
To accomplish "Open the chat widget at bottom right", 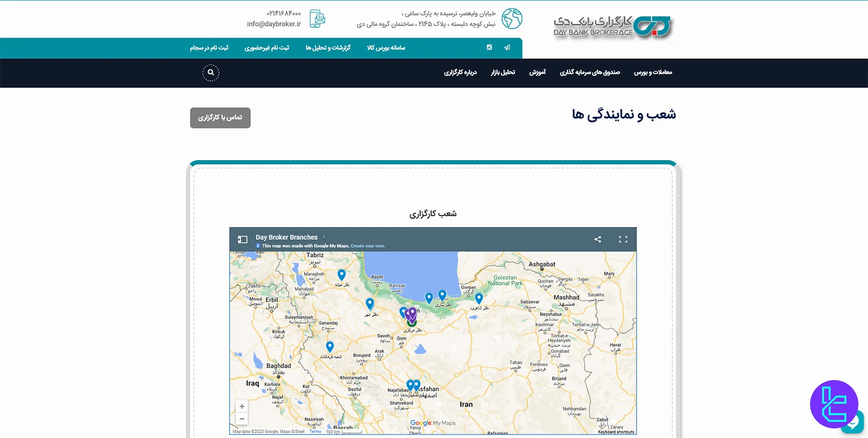I will (x=853, y=422).
